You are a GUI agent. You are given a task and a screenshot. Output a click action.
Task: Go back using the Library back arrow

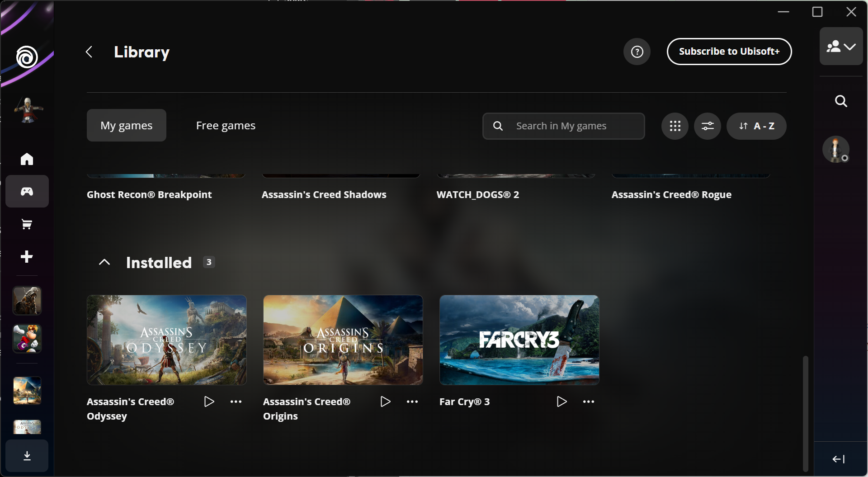(x=89, y=52)
